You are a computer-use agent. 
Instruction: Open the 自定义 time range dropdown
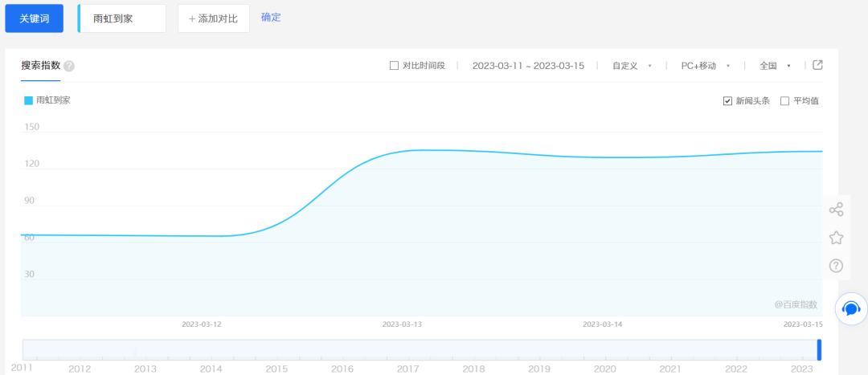click(632, 66)
